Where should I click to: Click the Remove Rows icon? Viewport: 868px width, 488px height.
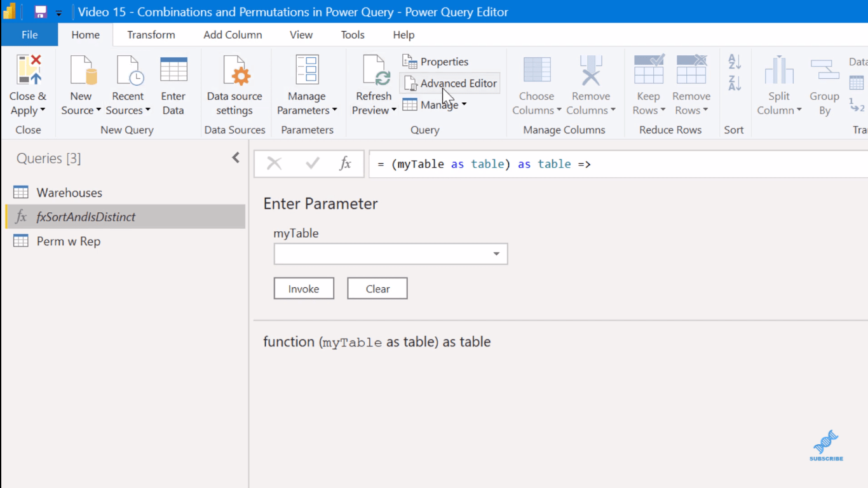pos(691,70)
